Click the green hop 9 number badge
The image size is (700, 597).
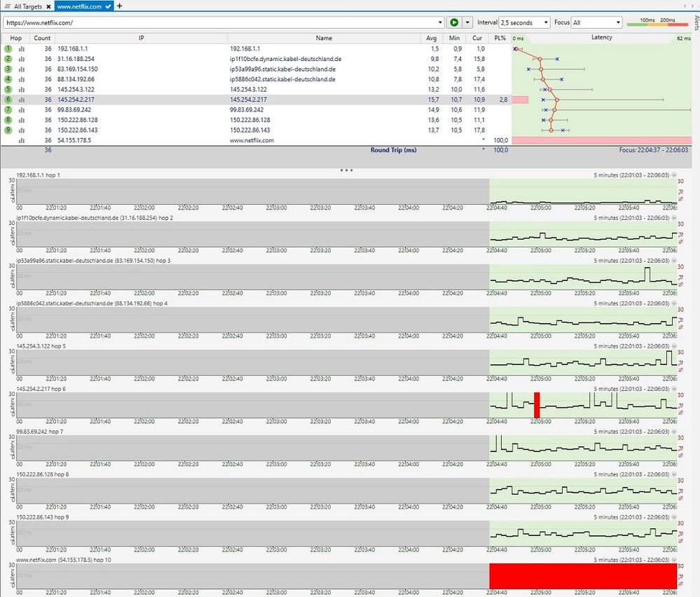8,130
